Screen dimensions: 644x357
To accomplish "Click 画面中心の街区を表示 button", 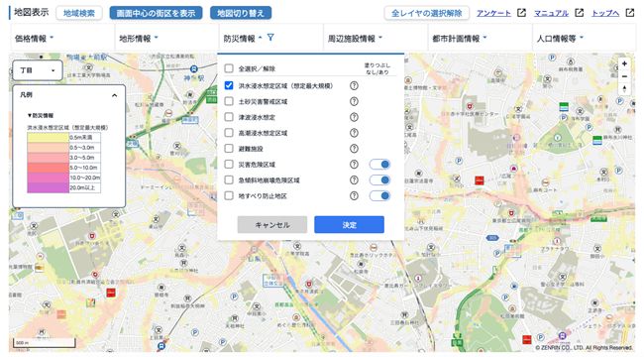I will tap(156, 13).
